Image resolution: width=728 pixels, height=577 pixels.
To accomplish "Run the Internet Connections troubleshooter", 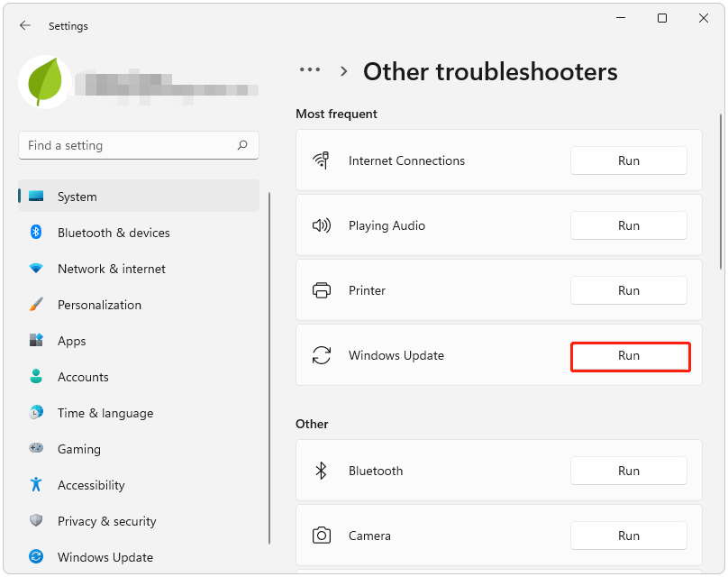I will [628, 160].
